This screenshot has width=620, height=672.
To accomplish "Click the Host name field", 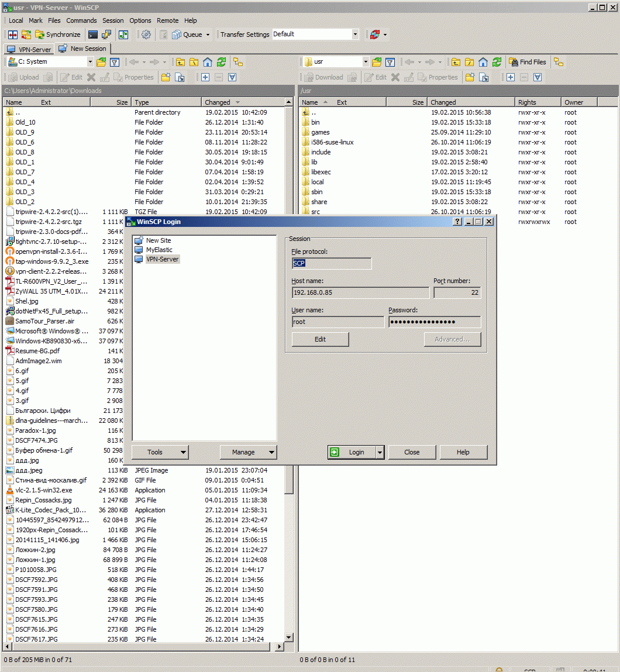I will tap(360, 292).
